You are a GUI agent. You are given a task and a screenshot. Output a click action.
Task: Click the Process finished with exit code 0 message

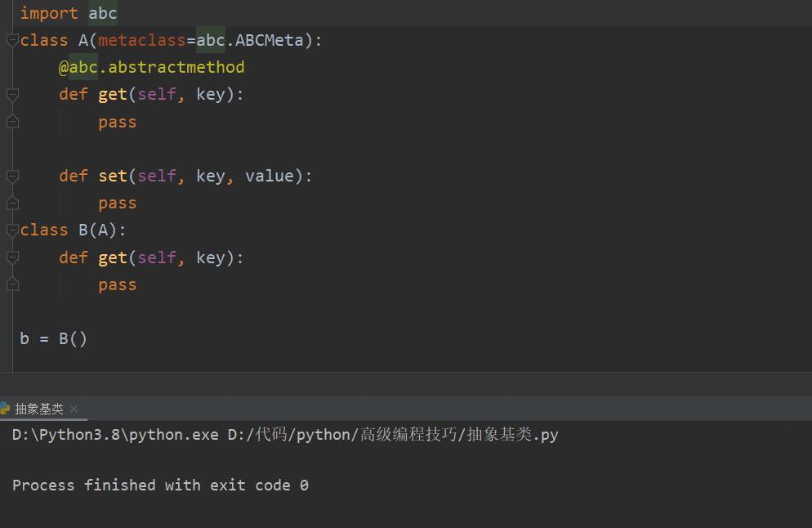pyautogui.click(x=158, y=485)
